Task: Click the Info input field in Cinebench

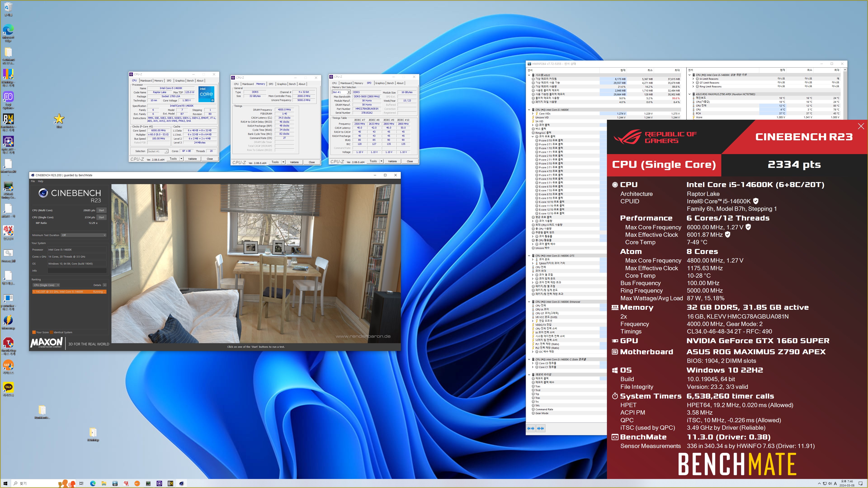Action: (77, 271)
